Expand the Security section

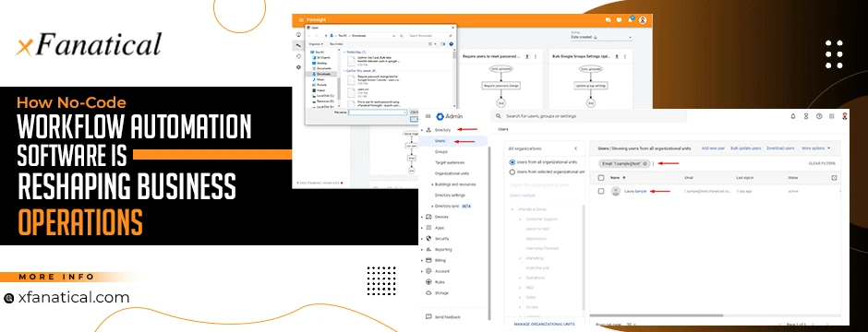422,239
